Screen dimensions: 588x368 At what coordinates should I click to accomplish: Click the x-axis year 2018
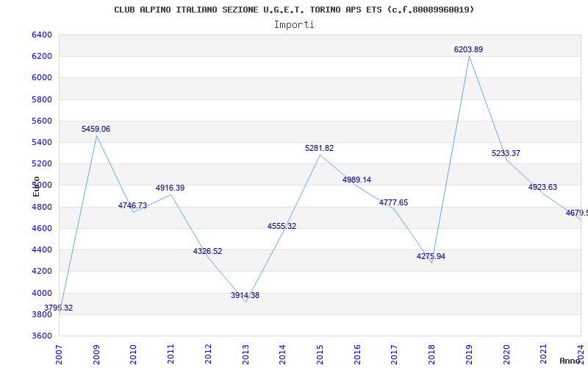point(431,355)
